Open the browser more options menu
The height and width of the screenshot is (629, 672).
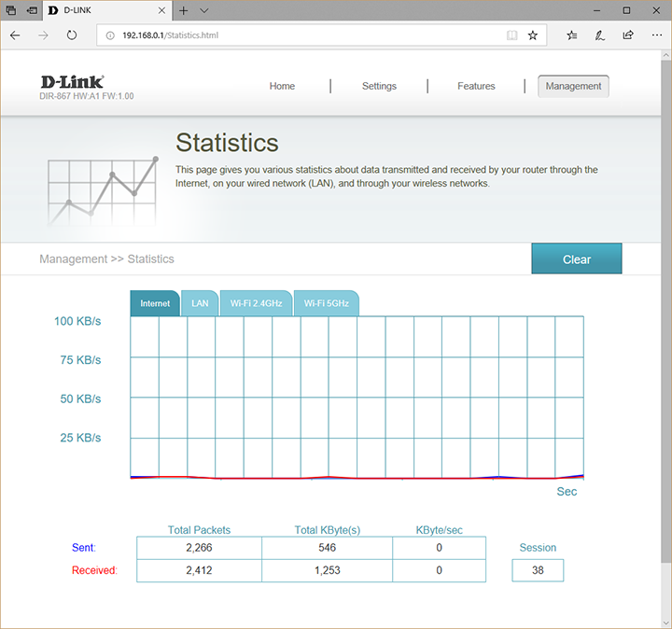click(x=655, y=35)
